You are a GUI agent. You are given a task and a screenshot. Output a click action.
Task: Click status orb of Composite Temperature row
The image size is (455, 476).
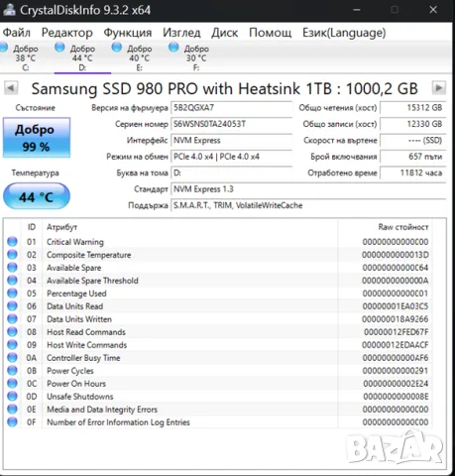12,255
